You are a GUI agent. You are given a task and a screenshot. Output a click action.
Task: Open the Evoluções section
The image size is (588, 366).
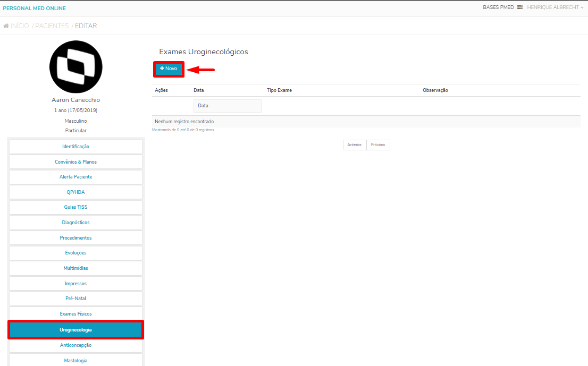point(75,253)
